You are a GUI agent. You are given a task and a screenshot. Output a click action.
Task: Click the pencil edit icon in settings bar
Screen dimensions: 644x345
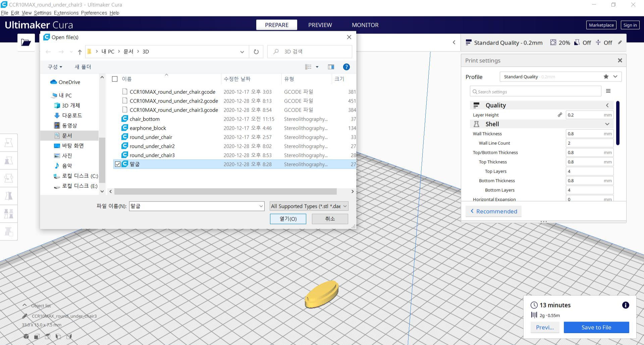(x=620, y=43)
